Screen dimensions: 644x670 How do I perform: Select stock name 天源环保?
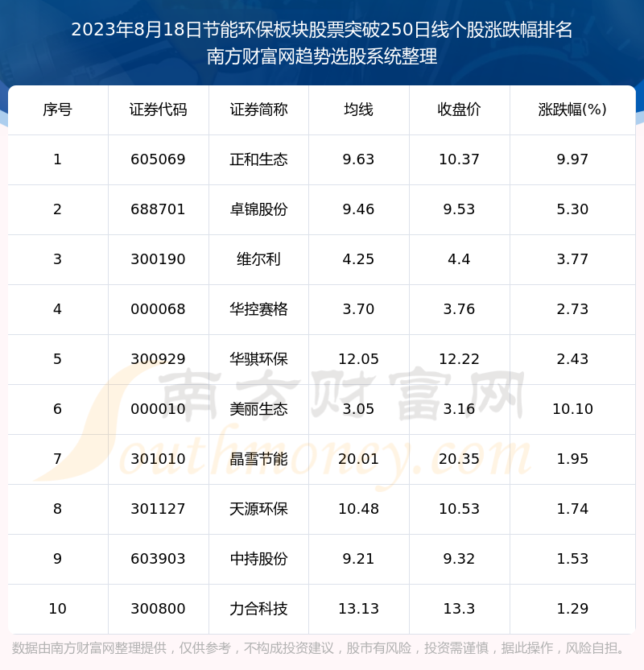(x=258, y=509)
